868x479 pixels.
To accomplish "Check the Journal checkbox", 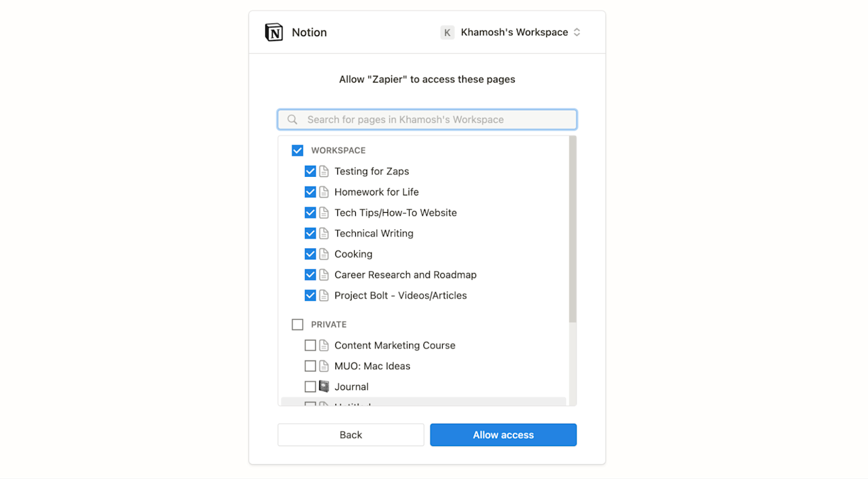I will (310, 387).
